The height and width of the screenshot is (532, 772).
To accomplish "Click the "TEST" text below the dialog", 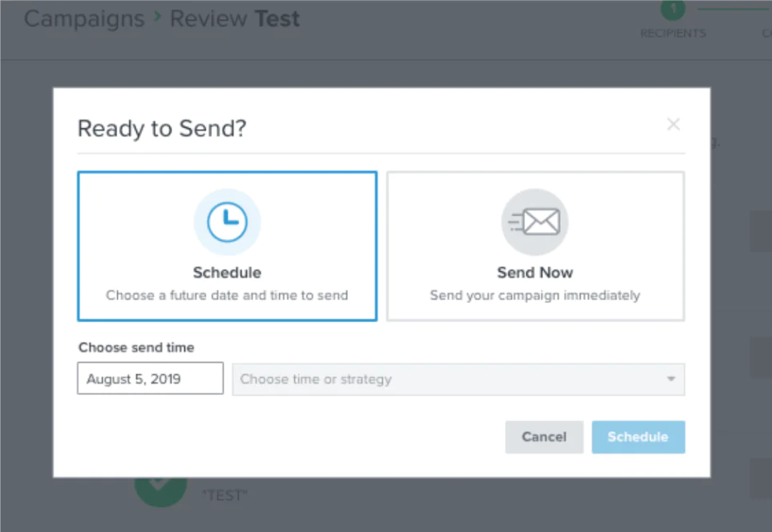I will tap(224, 495).
